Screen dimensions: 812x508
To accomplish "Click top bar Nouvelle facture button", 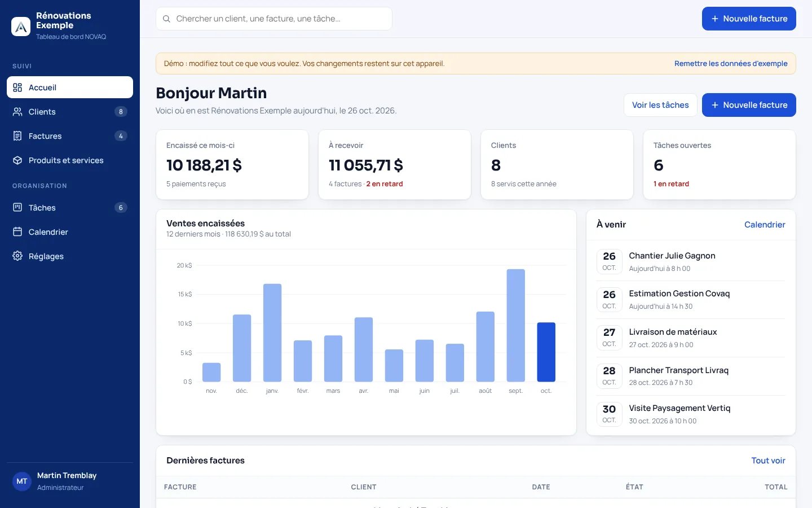I will 749,19.
